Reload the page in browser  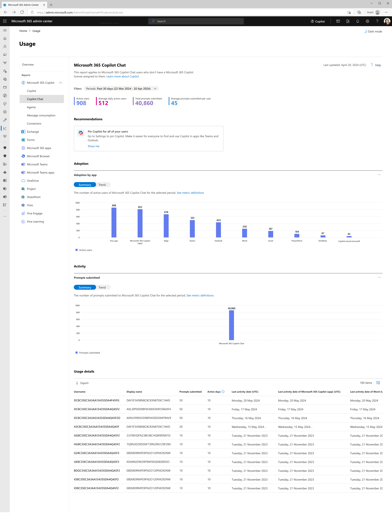tap(22, 12)
